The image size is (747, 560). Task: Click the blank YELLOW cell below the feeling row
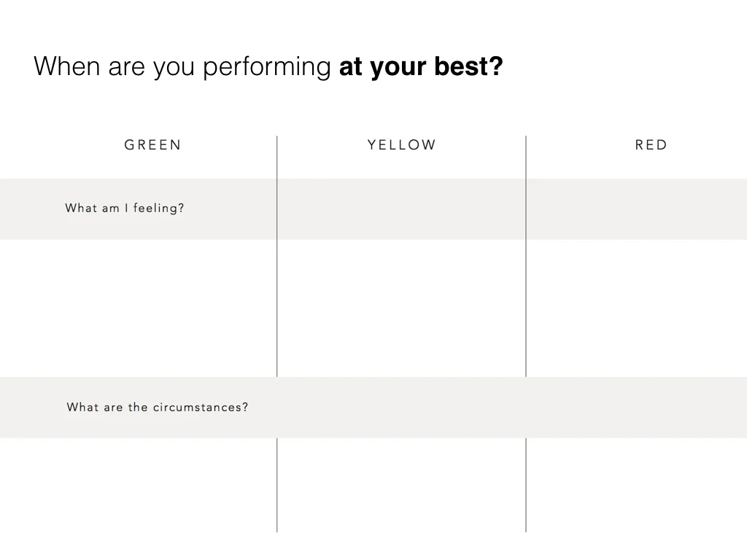[402, 308]
